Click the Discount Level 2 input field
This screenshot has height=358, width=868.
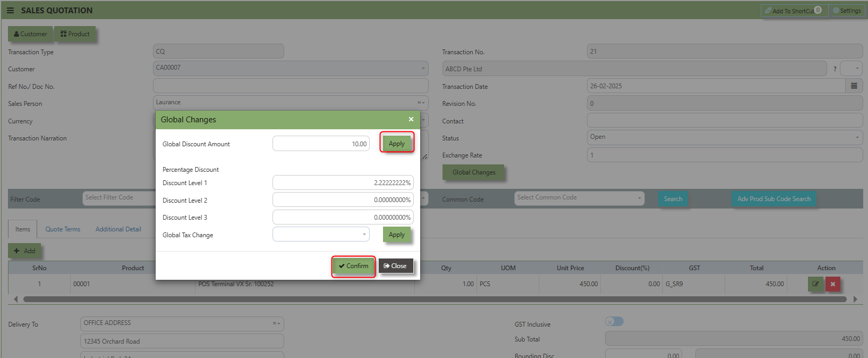[x=343, y=200]
